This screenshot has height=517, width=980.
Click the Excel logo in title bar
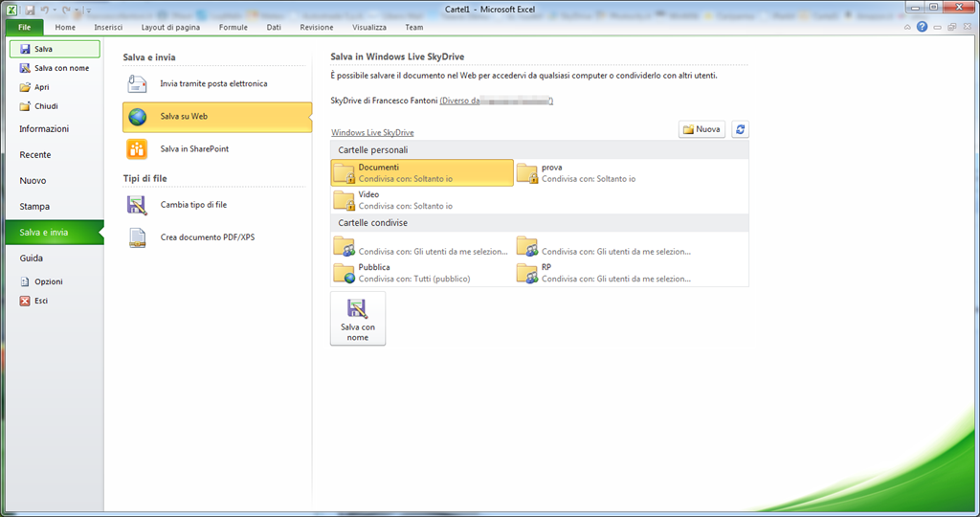coord(11,10)
